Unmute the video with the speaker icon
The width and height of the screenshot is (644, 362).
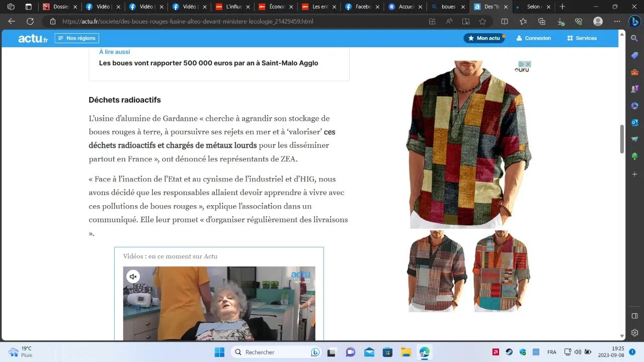[133, 277]
